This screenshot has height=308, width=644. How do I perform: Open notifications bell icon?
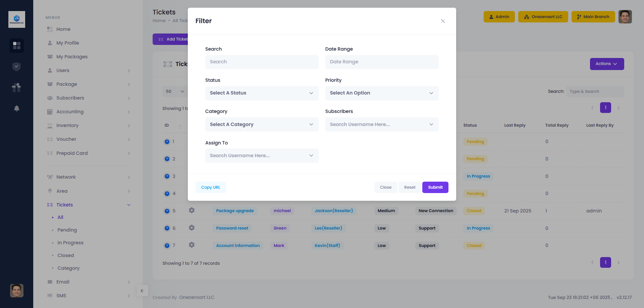(x=16, y=108)
